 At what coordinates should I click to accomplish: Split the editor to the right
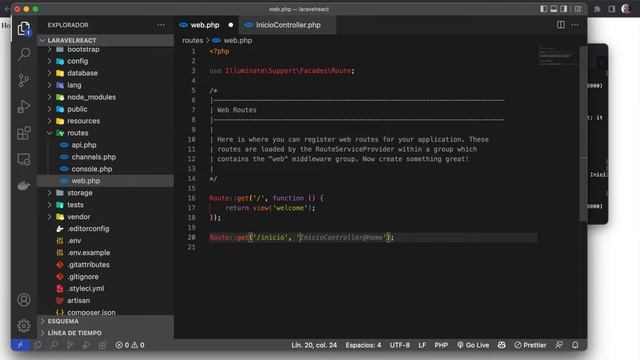(x=561, y=25)
